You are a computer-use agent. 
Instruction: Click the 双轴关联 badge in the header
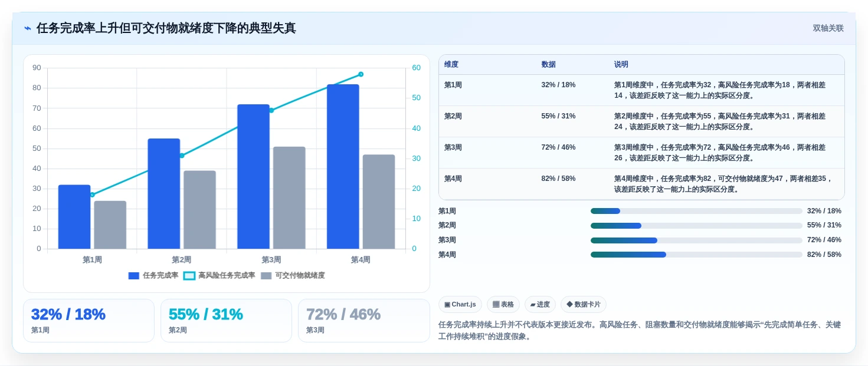pos(828,28)
